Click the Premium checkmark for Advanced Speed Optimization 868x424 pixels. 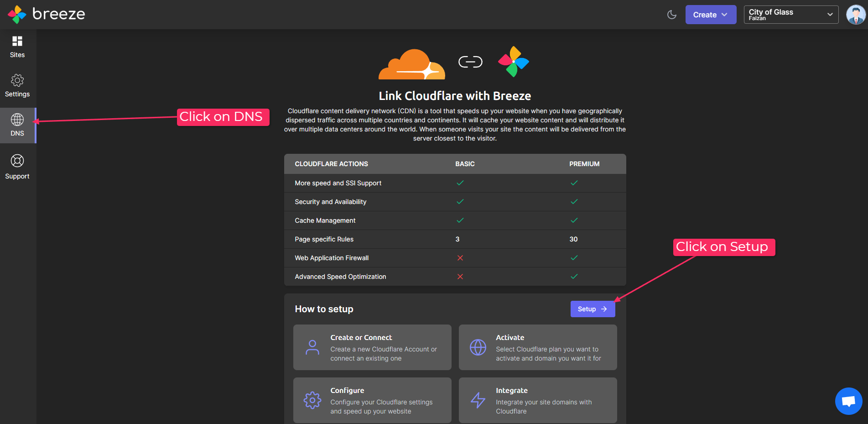click(574, 277)
